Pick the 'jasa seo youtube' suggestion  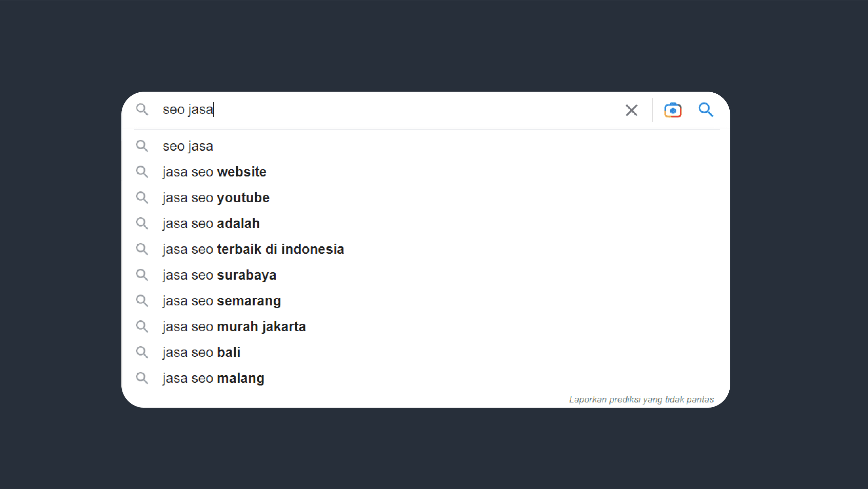[216, 198]
